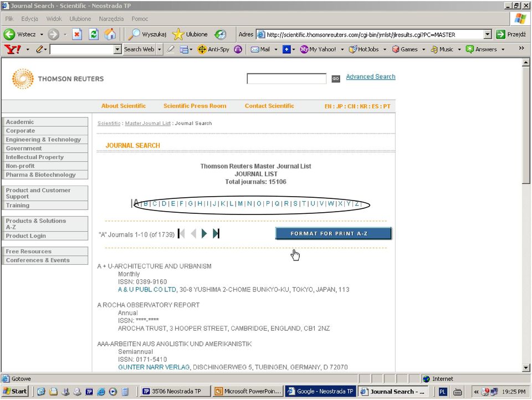Image resolution: width=532 pixels, height=400 pixels.
Task: Click the Yahoo pencil edit icon
Action: [x=39, y=49]
